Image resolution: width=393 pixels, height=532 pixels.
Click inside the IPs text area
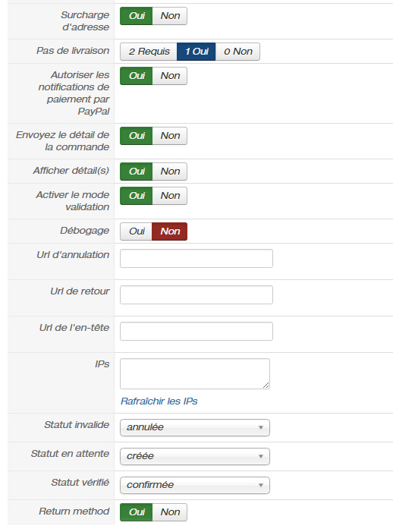[195, 373]
